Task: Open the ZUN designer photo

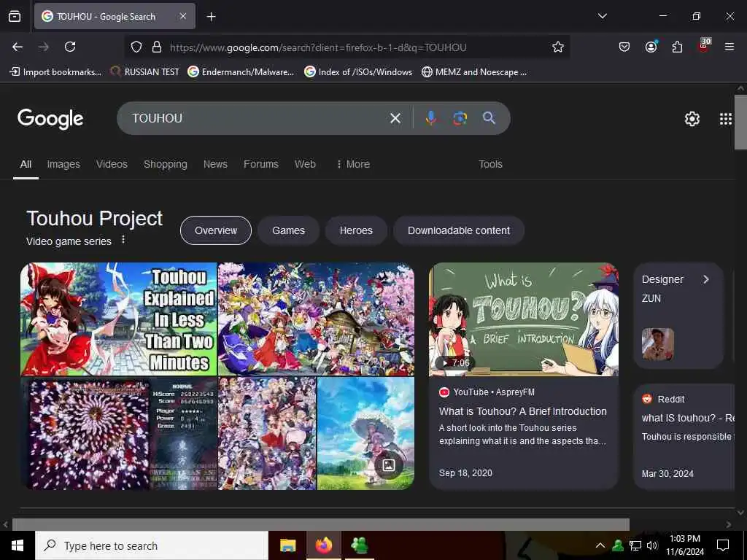Action: pyautogui.click(x=657, y=344)
